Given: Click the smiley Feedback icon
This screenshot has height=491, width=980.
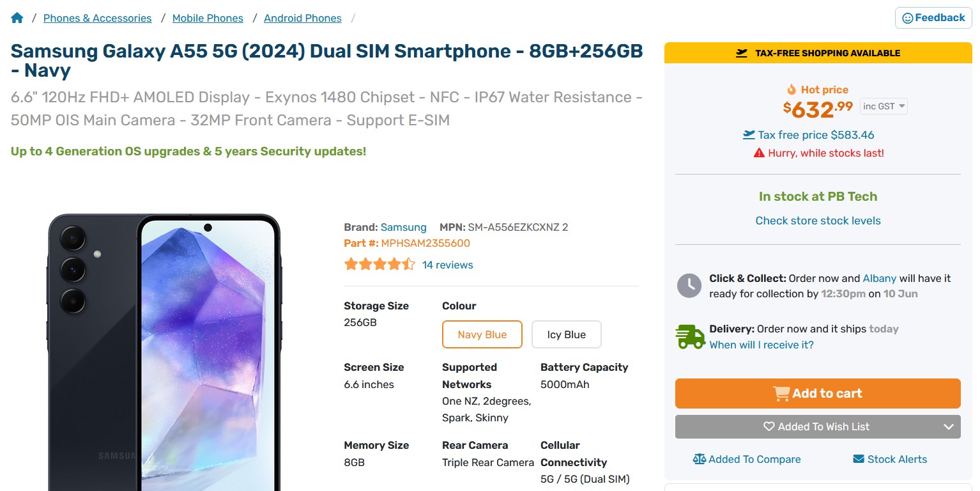Looking at the screenshot, I should pos(907,19).
